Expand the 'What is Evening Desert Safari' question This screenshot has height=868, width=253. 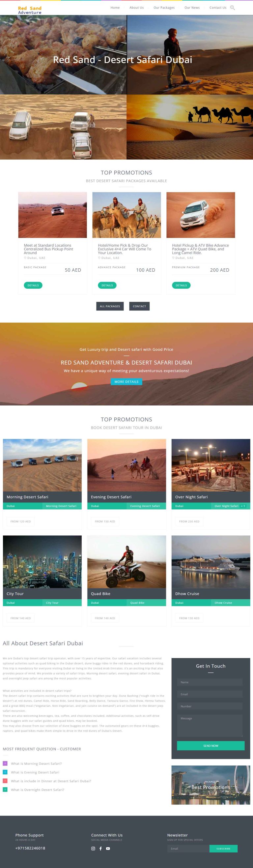(x=35, y=772)
